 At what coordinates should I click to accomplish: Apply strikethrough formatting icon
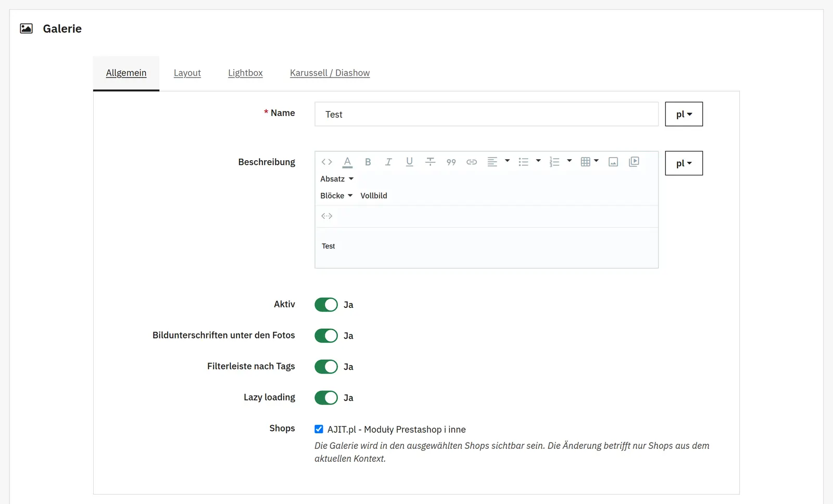tap(430, 162)
